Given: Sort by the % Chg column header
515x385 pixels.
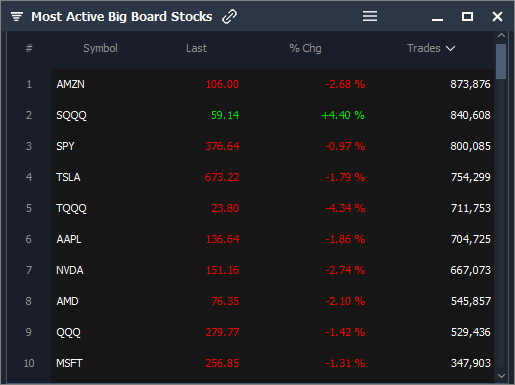Looking at the screenshot, I should pyautogui.click(x=305, y=48).
